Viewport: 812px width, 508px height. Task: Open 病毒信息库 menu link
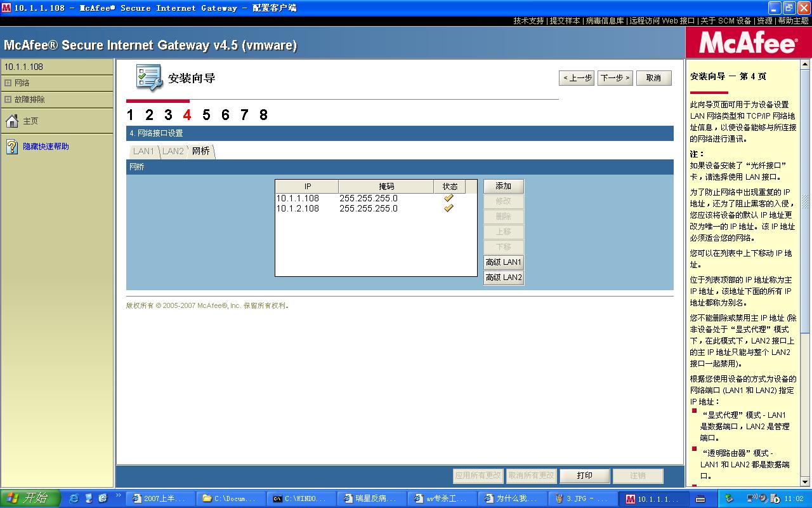[x=605, y=21]
